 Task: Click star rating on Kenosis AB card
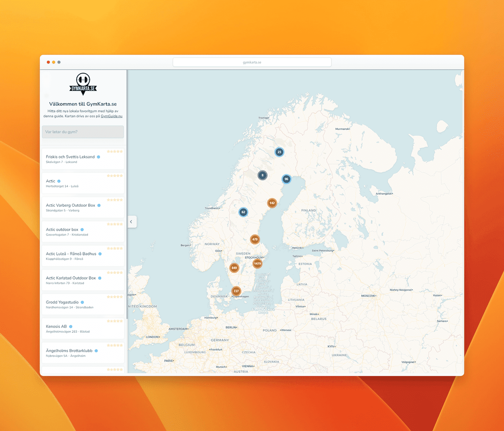115,321
